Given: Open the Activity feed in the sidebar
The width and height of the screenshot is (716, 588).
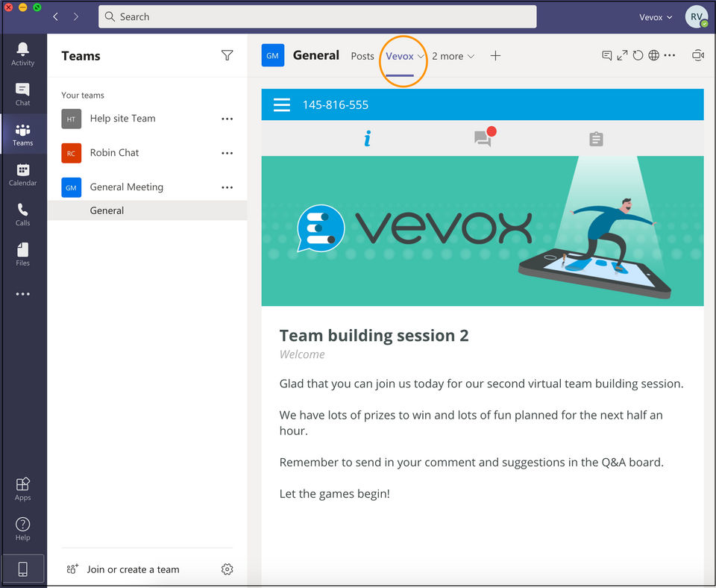Looking at the screenshot, I should pyautogui.click(x=23, y=54).
